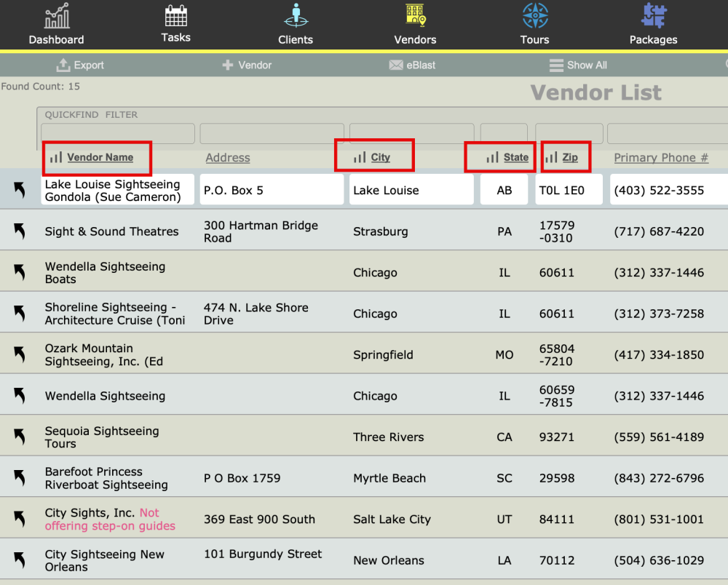Screen dimensions: 728x585
Task: Select 'Three Rivers' city cell
Action: [389, 437]
